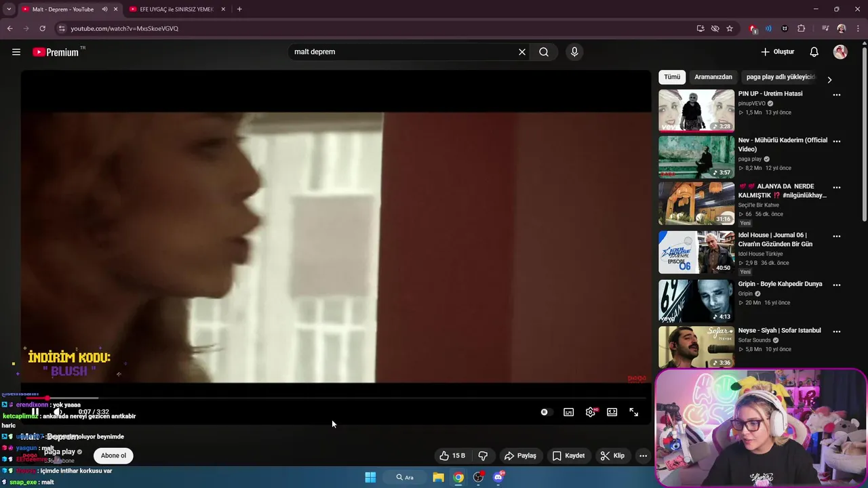Screen dimensions: 868x488
Task: Open the YouTube hamburger guide menu
Action: [x=16, y=52]
